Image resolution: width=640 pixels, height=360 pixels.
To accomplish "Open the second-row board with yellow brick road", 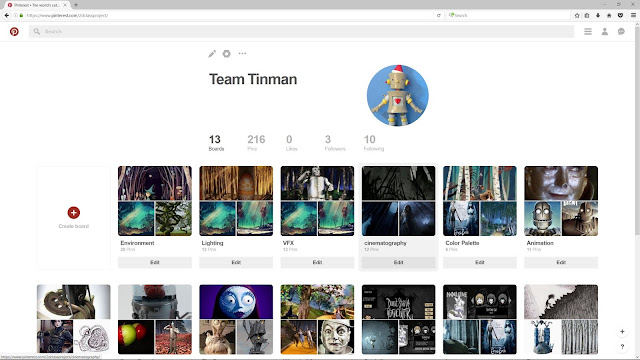I will pos(317,319).
